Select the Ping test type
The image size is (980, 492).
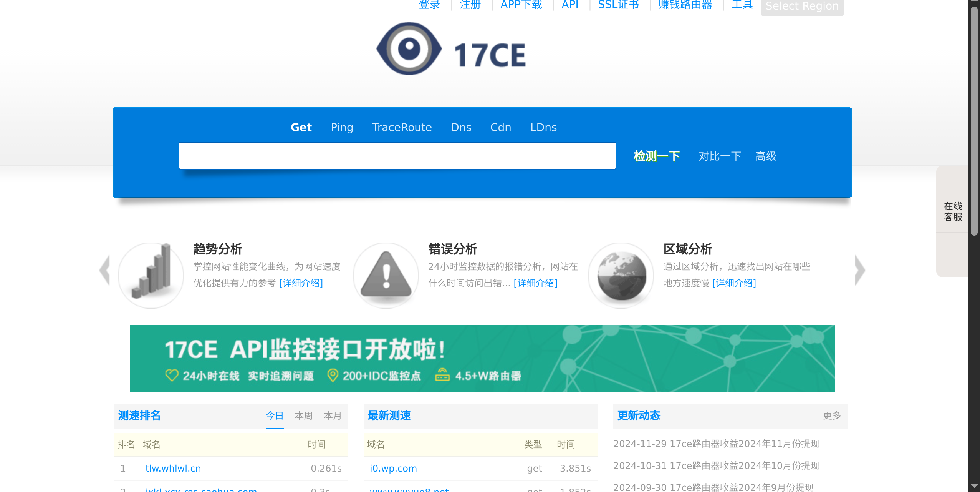pyautogui.click(x=342, y=127)
